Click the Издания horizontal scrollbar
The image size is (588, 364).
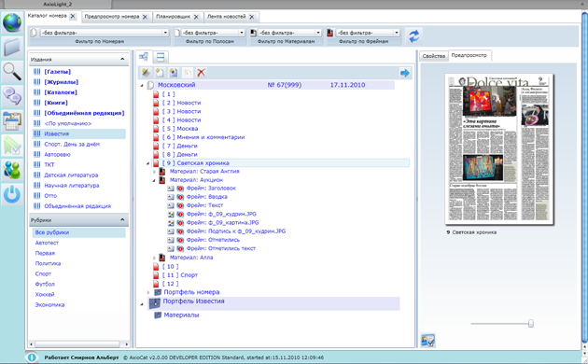78,343
